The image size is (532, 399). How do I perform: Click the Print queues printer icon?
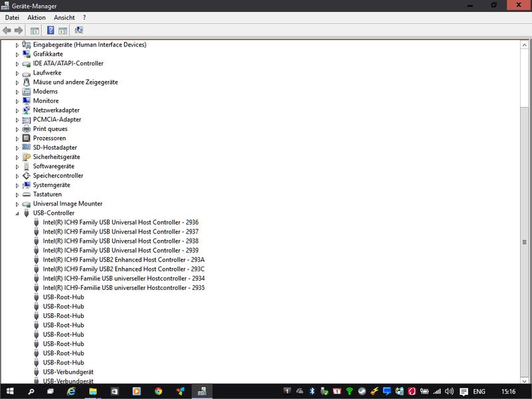tap(27, 129)
